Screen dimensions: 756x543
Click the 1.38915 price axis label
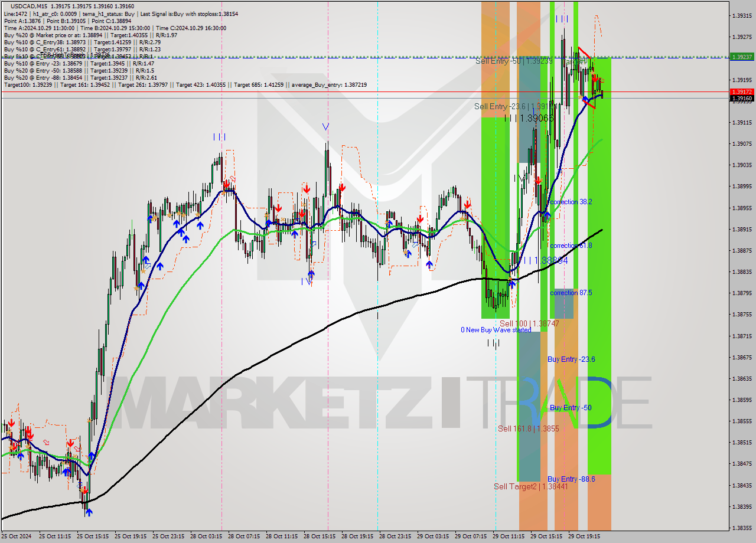[x=742, y=229]
